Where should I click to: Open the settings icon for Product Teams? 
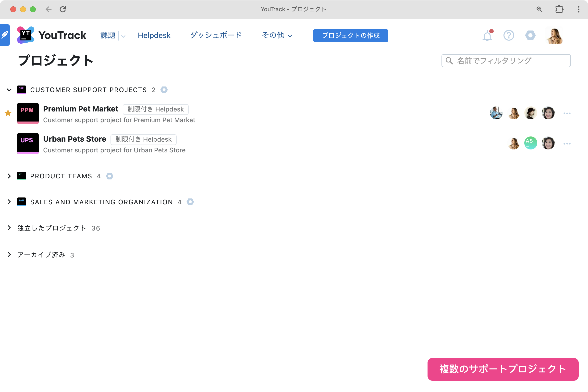pyautogui.click(x=110, y=176)
